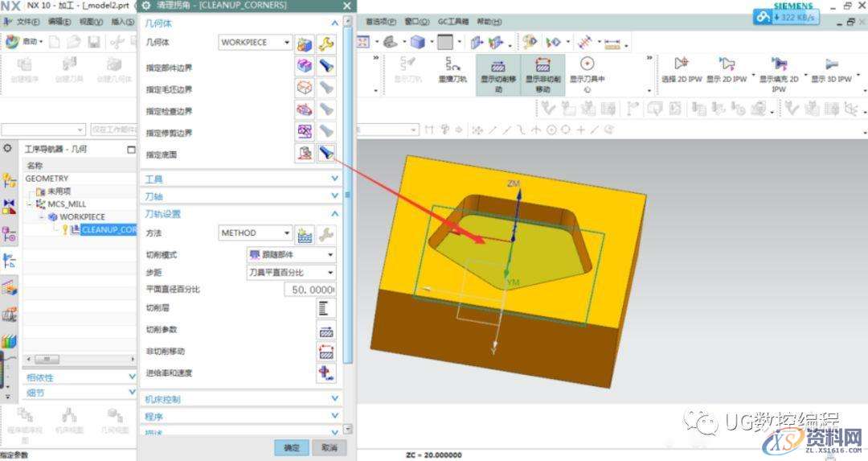Expand the Tool (工具) section
The width and height of the screenshot is (868, 461).
[x=241, y=179]
